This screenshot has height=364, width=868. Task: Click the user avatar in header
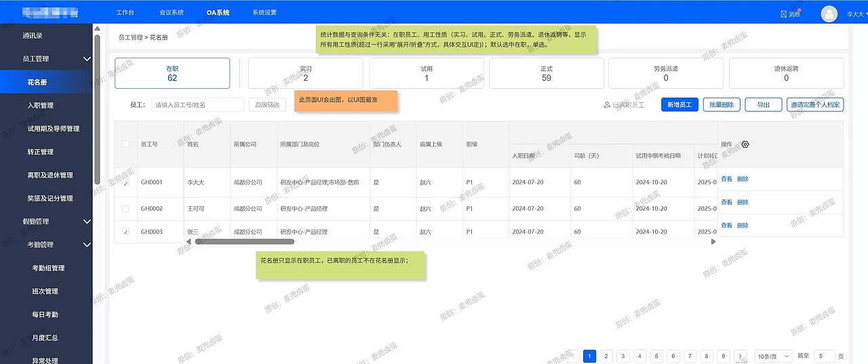pyautogui.click(x=829, y=14)
